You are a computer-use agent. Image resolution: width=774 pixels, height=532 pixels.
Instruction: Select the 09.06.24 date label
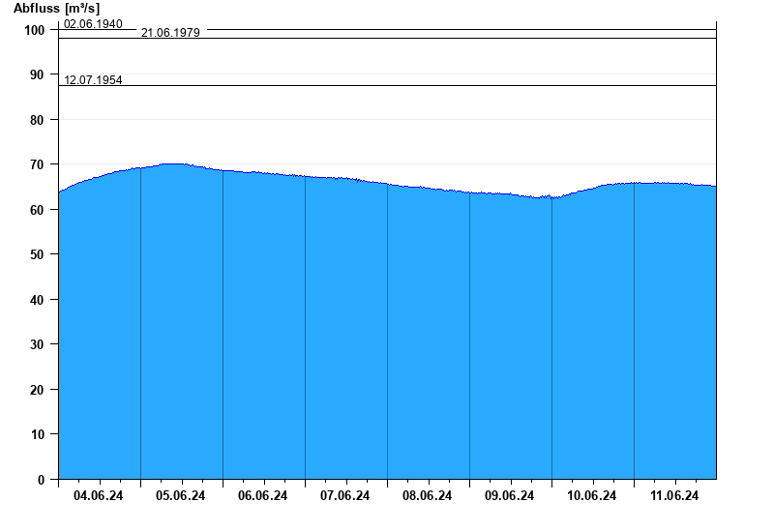pos(509,495)
